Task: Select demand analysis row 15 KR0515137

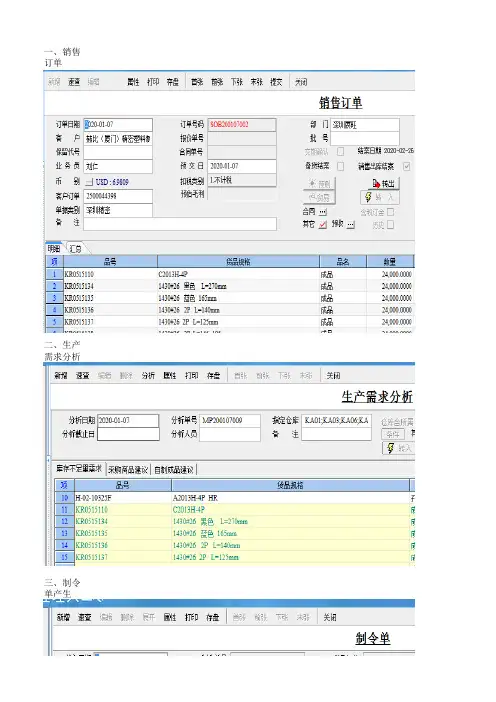Action: click(x=235, y=557)
